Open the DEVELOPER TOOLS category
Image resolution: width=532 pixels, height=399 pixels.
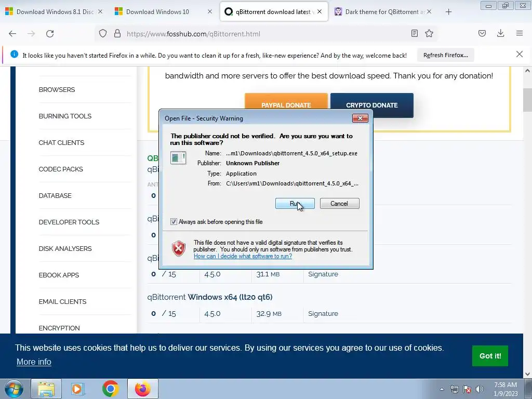[69, 222]
